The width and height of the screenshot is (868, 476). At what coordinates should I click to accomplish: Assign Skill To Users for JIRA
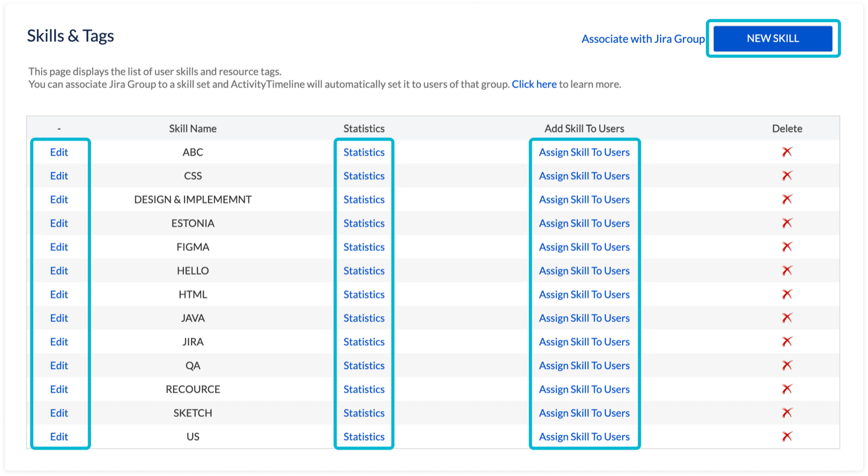(584, 341)
